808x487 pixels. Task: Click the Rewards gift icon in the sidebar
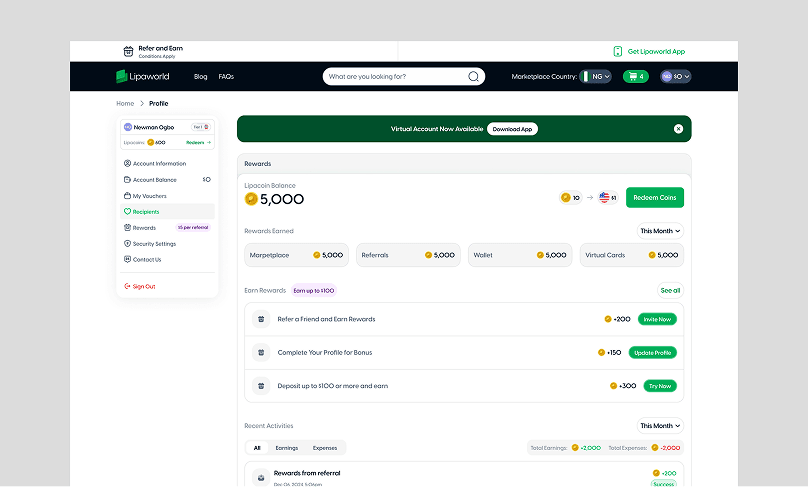click(x=127, y=227)
